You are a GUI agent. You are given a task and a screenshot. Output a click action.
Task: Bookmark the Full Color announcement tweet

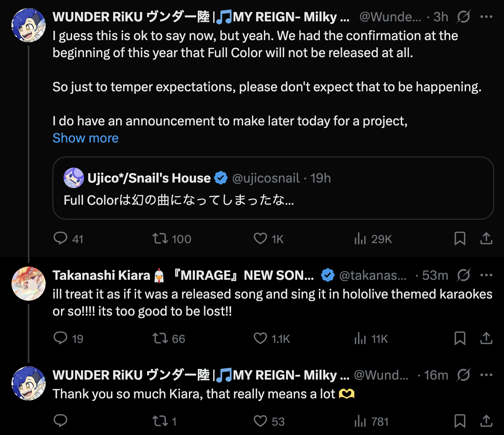[x=460, y=238]
